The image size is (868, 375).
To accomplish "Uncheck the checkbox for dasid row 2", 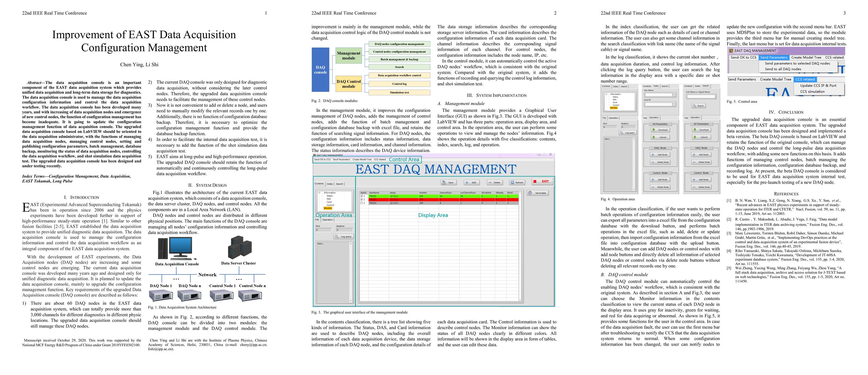I will coord(361,200).
